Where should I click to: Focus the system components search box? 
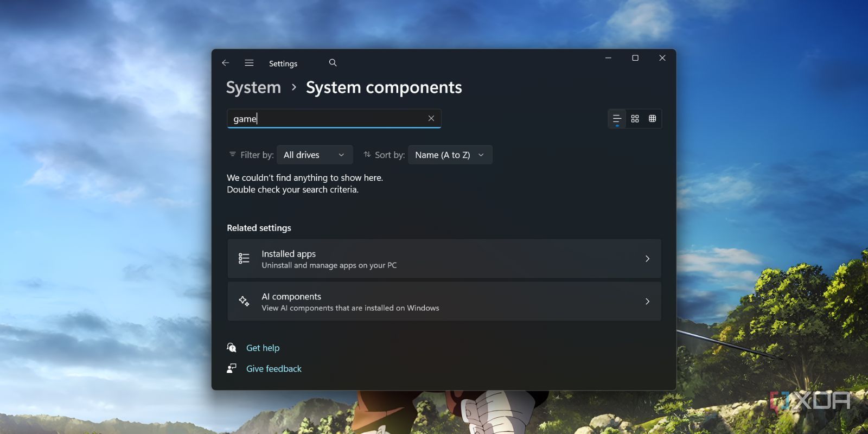(x=334, y=119)
